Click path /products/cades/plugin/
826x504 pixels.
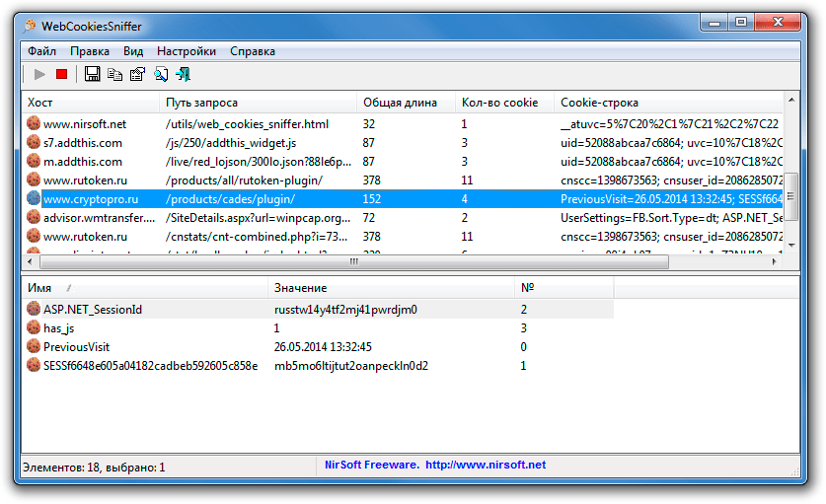[x=230, y=199]
